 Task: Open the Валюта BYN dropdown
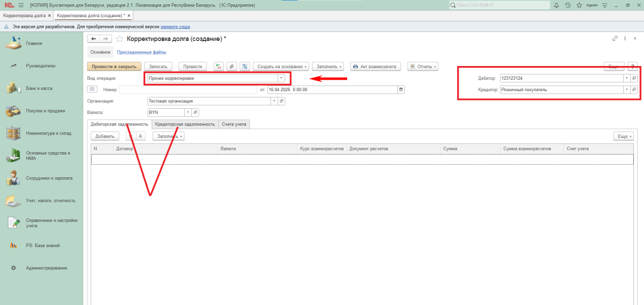[187, 112]
